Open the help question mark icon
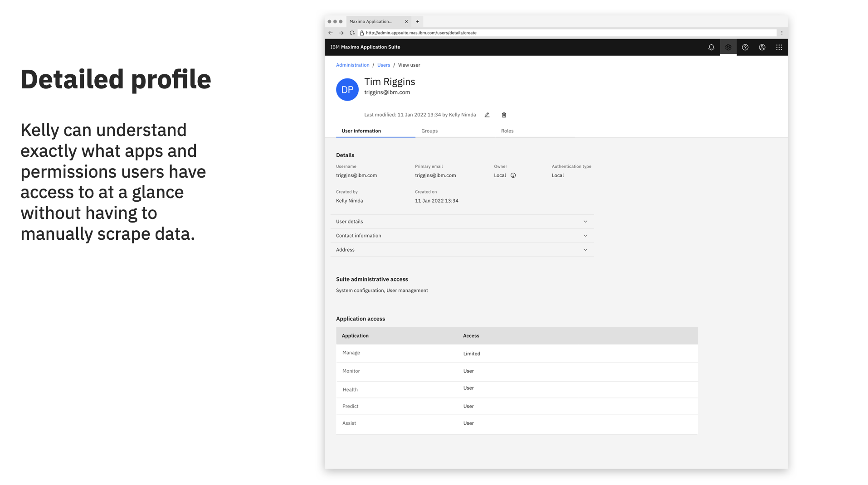This screenshot has width=868, height=485. (x=745, y=47)
